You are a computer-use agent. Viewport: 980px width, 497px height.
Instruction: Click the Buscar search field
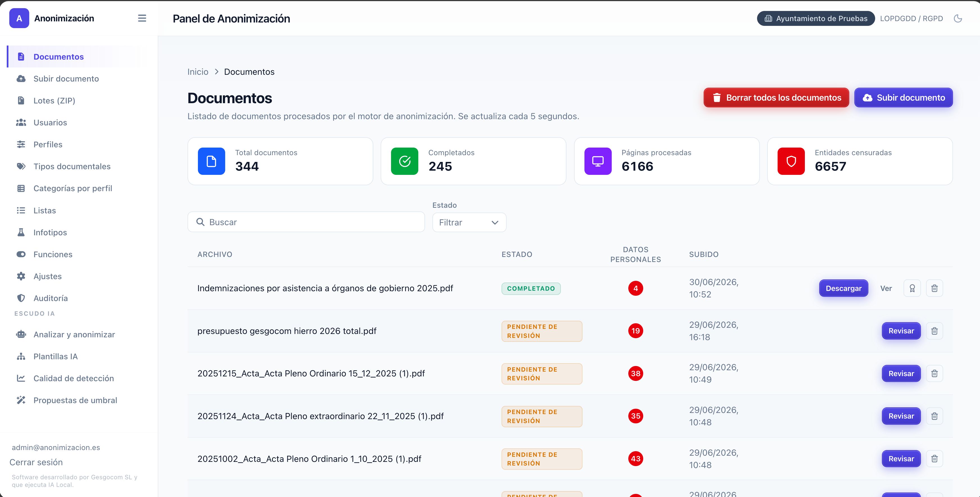pos(306,222)
